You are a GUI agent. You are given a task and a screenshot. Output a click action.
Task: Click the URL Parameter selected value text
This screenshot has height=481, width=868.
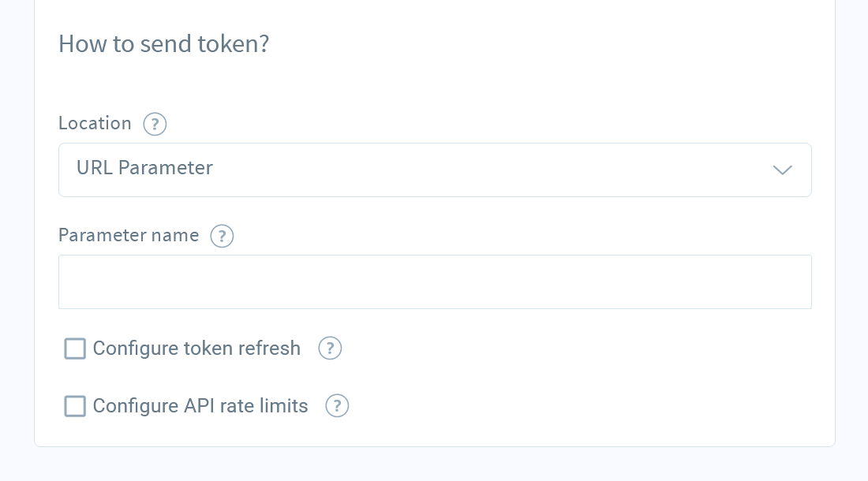coord(144,167)
